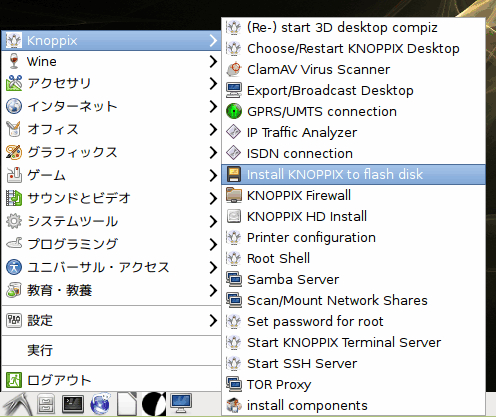Image resolution: width=496 pixels, height=417 pixels.
Task: Click the プログラミング icon
Action: coord(14,244)
